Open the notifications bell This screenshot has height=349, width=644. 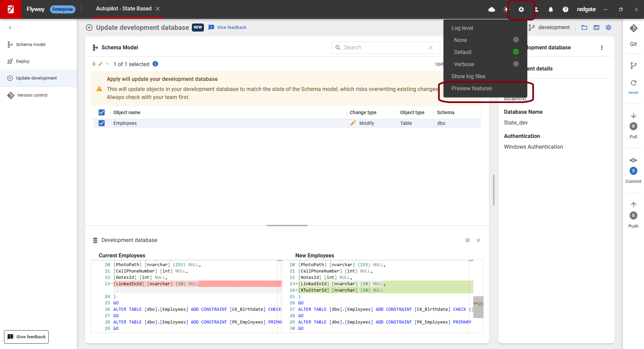[x=550, y=9]
